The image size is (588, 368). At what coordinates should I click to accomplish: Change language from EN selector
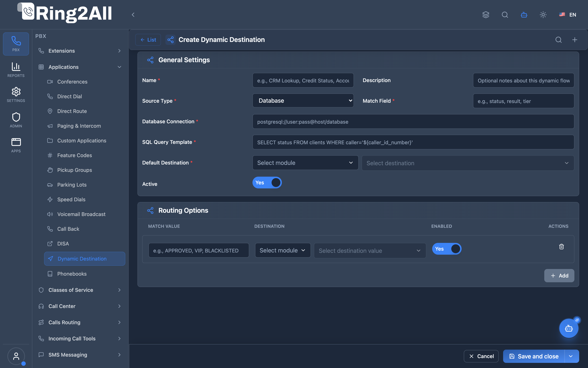(568, 15)
